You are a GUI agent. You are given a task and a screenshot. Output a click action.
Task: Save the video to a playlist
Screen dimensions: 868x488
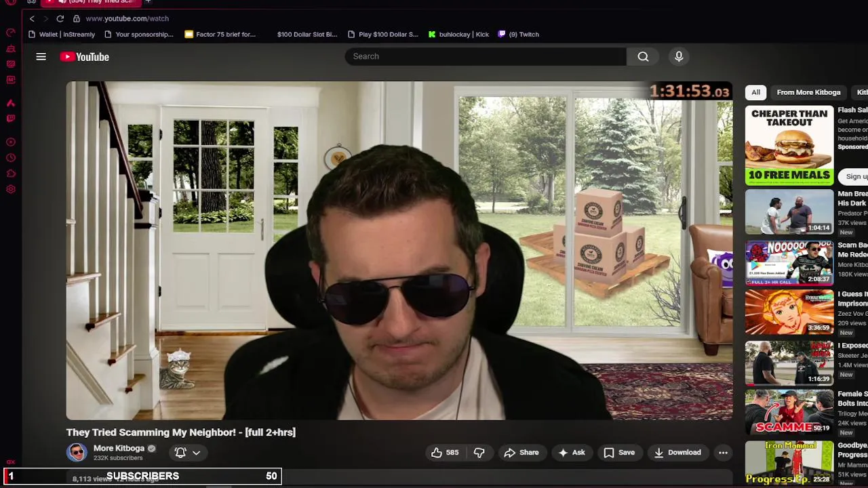click(619, 453)
